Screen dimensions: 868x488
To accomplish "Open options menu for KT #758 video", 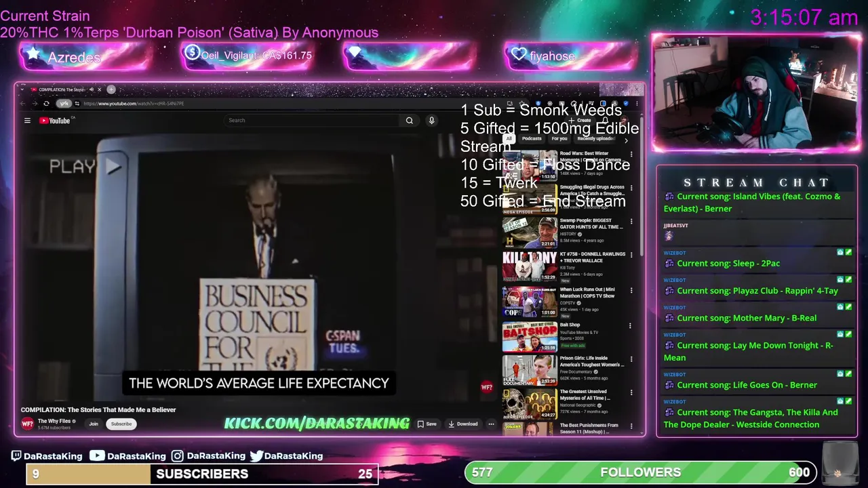I will pos(631,255).
